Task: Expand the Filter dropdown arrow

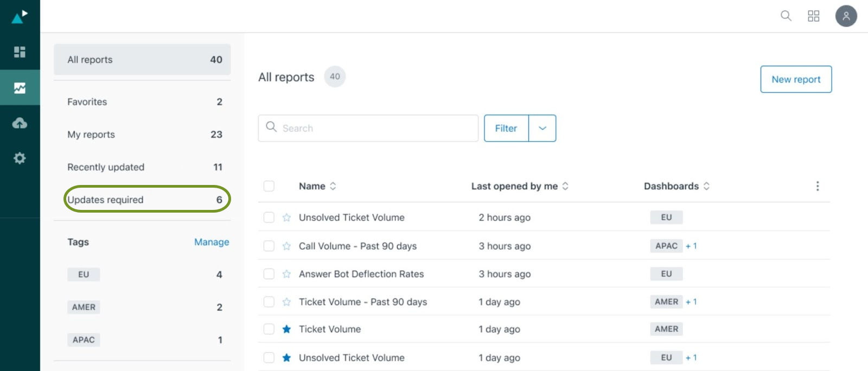Action: (542, 129)
